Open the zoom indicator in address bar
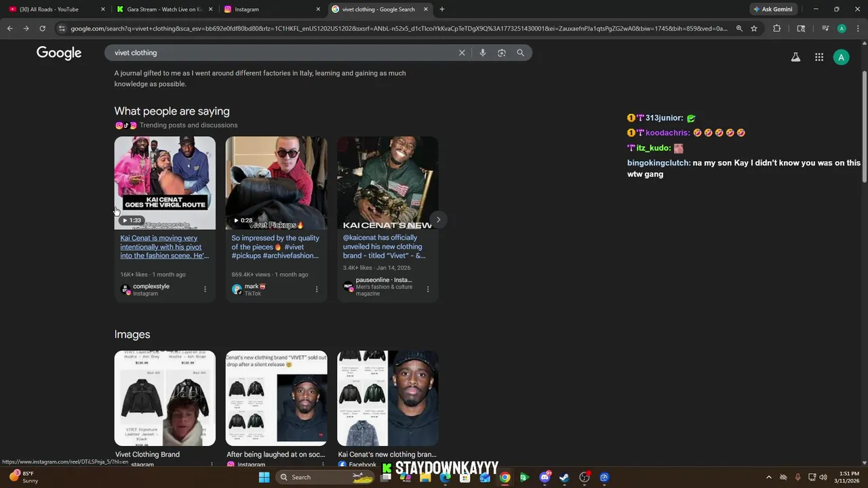Viewport: 868px width, 488px height. [x=739, y=28]
